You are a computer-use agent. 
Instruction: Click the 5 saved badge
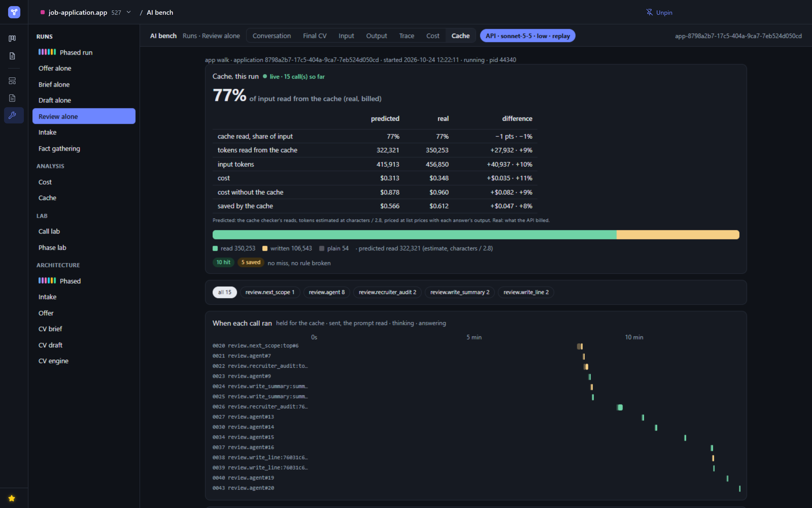click(251, 262)
